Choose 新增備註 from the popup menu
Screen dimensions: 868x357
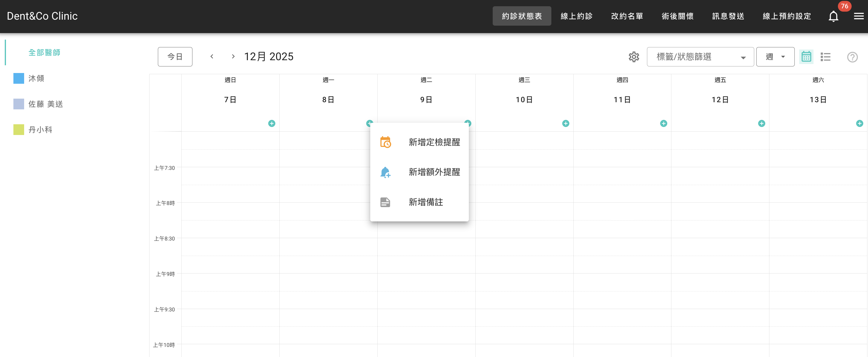pos(426,202)
